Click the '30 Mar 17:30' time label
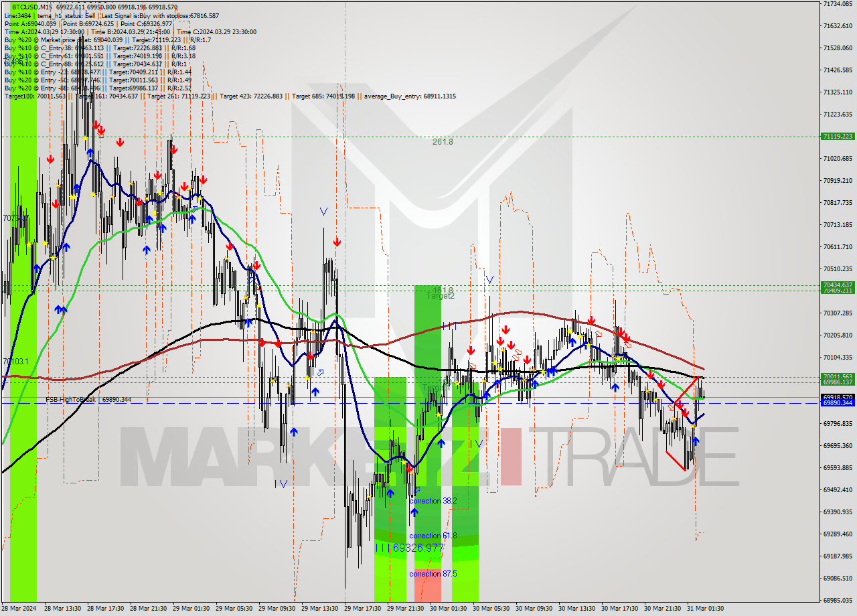 [619, 609]
